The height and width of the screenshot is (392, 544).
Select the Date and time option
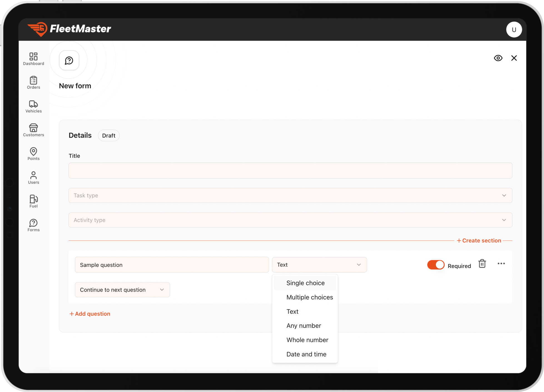[306, 354]
